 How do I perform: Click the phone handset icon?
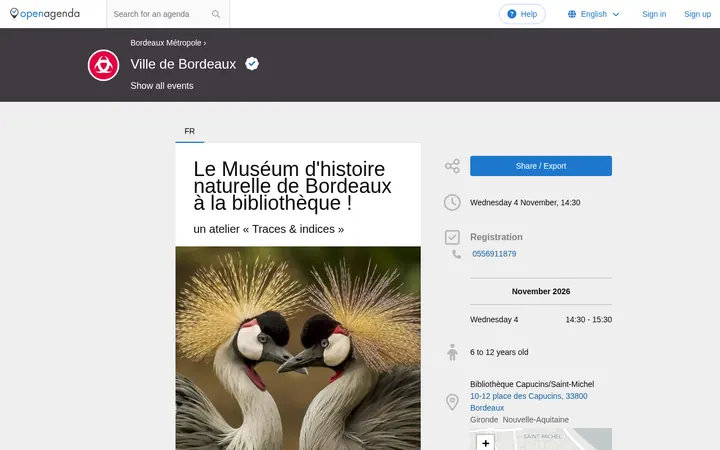click(x=456, y=254)
